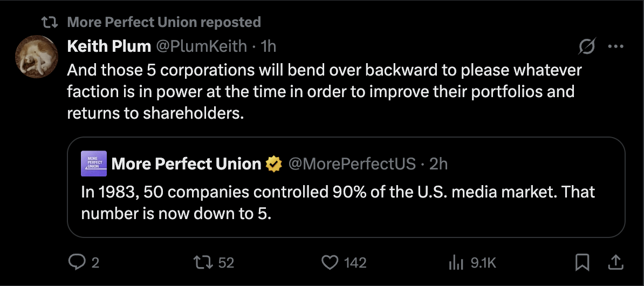
Task: Open the @PlumKeith handle link
Action: click(x=201, y=46)
